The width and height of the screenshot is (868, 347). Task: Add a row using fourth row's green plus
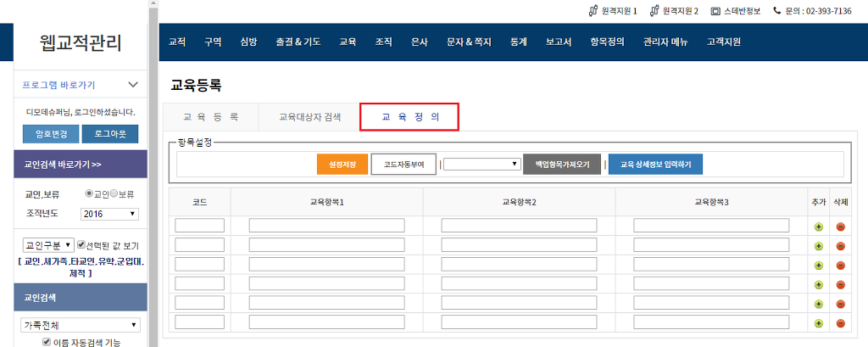[819, 285]
